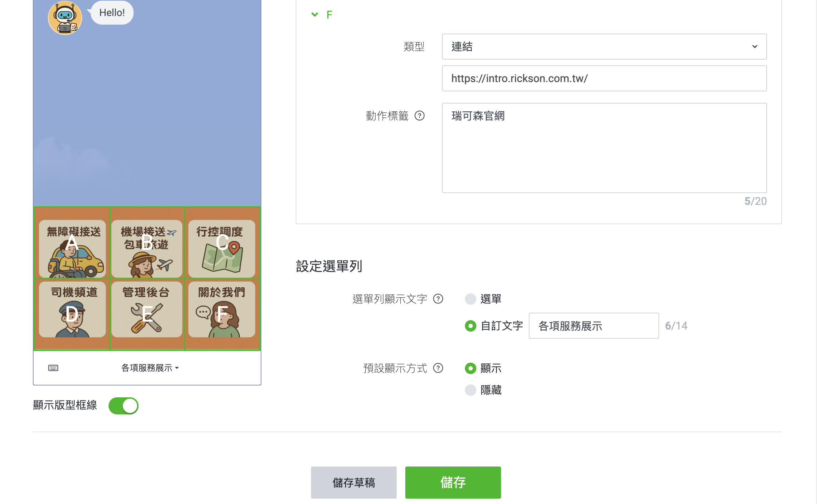
Task: Open the help tooltip next to 預設顯示方式
Action: pos(439,368)
